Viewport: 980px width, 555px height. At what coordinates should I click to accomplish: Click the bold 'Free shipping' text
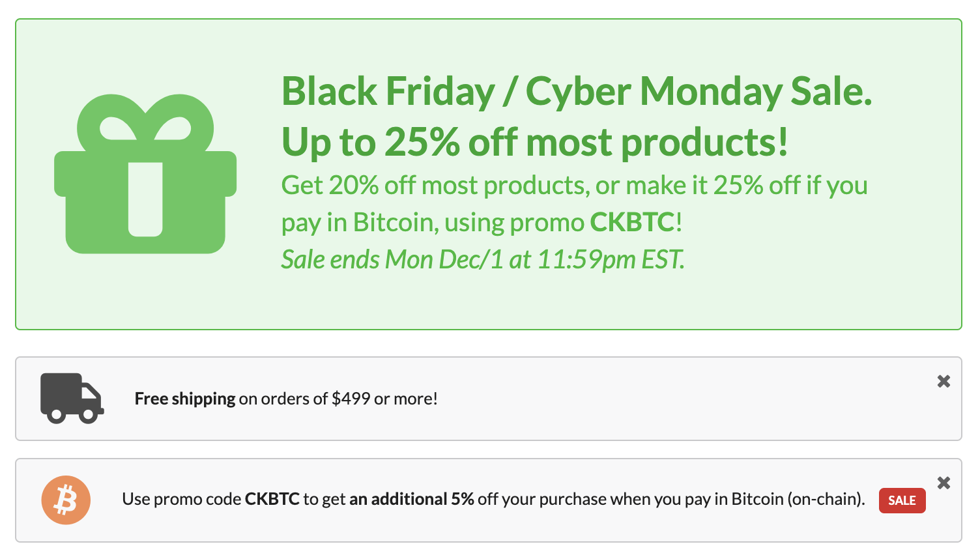[185, 399]
